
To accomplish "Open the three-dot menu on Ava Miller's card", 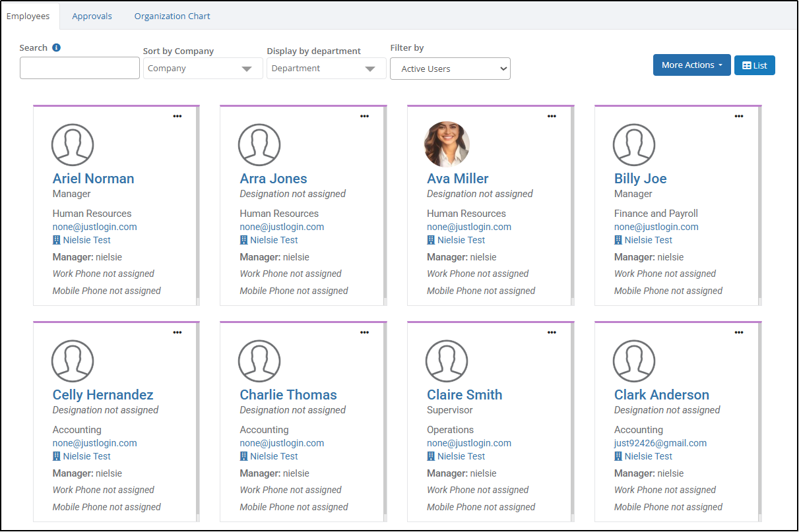I will 552,116.
